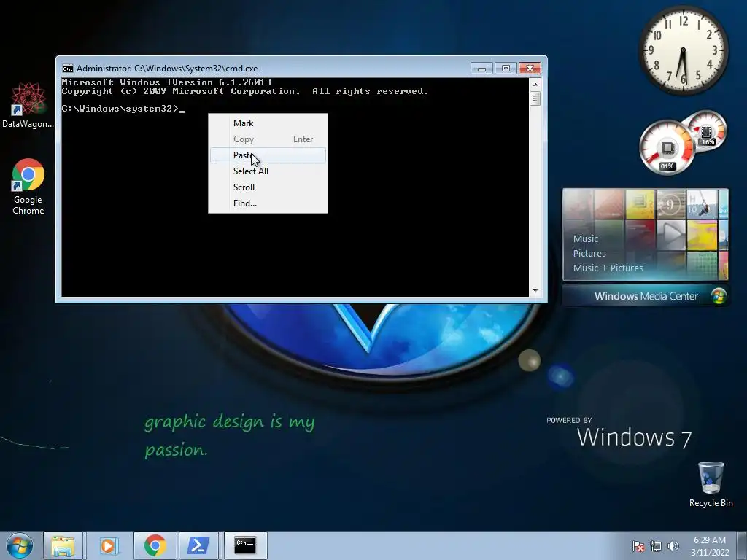Screen dimensions: 747x560
Task: Select the Command Prompt taskbar button
Action: (x=245, y=545)
